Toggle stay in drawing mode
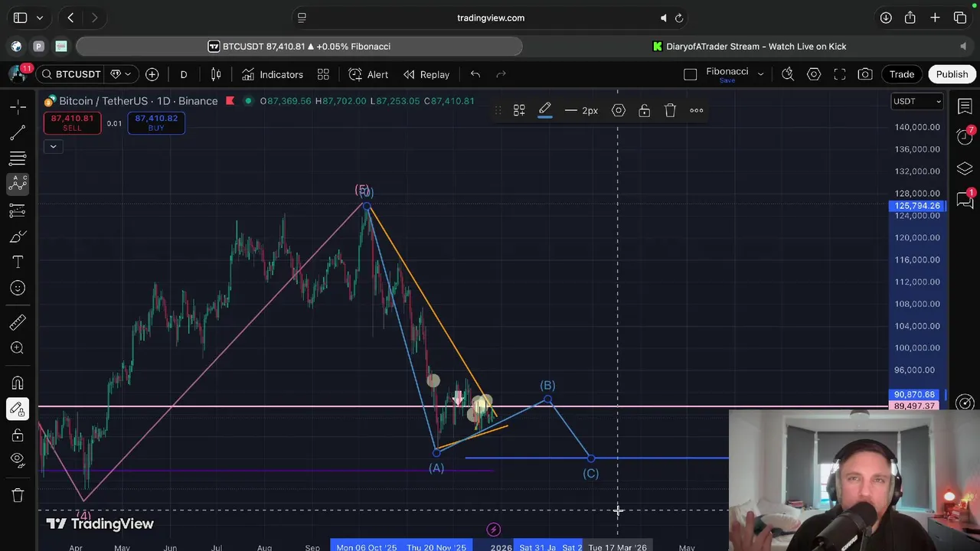This screenshot has width=980, height=551. click(18, 409)
